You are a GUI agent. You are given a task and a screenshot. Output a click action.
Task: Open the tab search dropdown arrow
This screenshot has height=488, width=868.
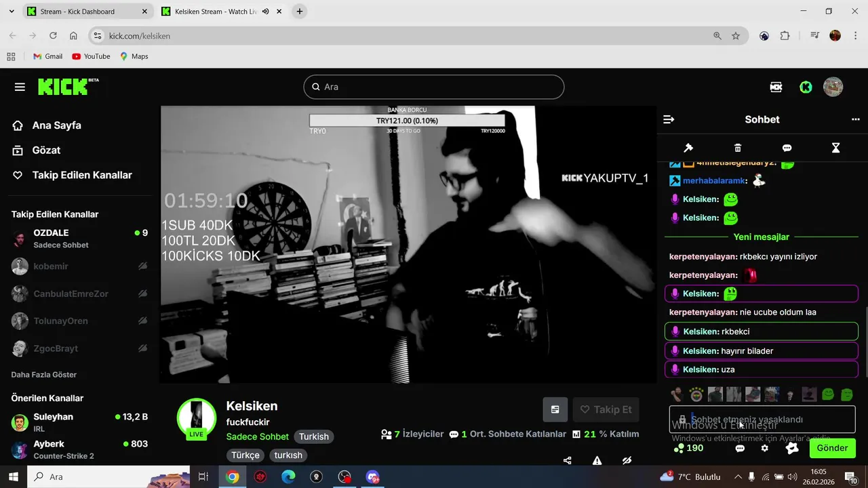point(11,12)
